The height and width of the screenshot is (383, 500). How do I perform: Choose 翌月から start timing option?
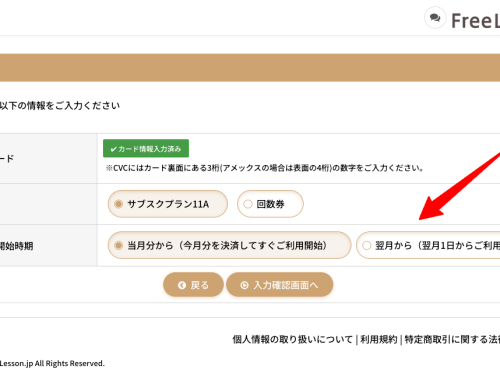coord(428,245)
